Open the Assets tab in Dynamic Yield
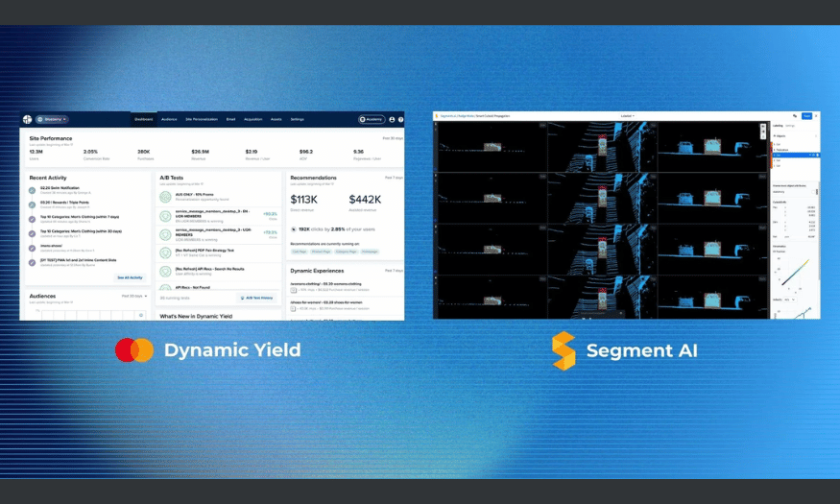Viewport: 840px width, 504px height. coord(276,119)
